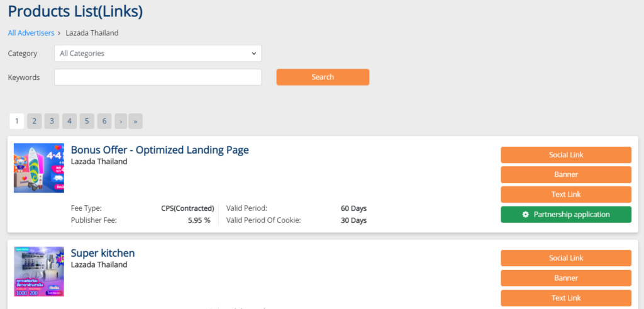
Task: Open the Category dropdown showing All Categories
Action: tap(158, 53)
